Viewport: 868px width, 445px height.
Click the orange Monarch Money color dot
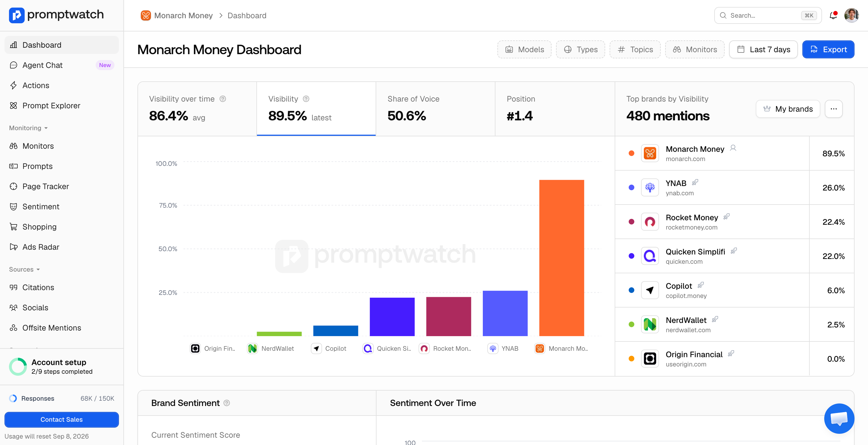pos(632,153)
